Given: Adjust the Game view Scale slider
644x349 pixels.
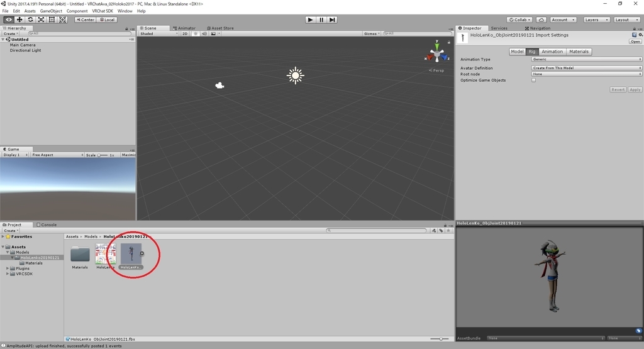Looking at the screenshot, I should click(103, 155).
